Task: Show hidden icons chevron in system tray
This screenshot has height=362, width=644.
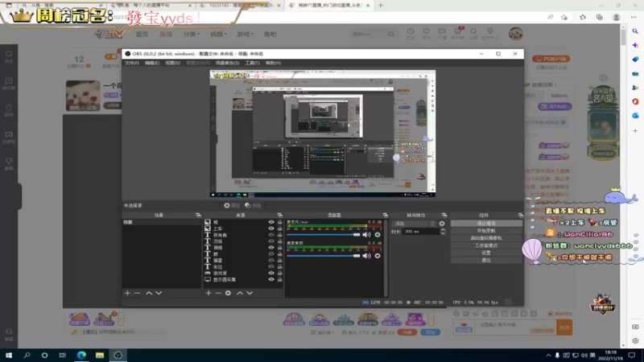Action: click(x=548, y=356)
